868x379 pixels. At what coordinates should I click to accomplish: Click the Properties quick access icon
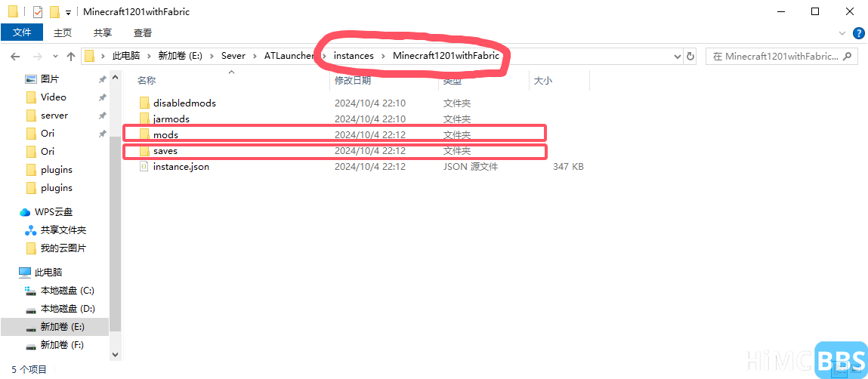38,12
